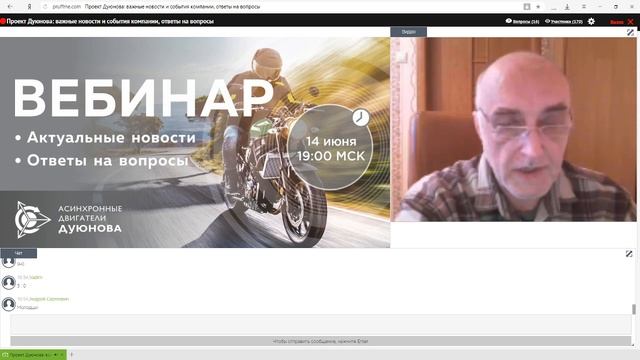The width and height of the screenshot is (640, 360).
Task: Click the address bar showing the webinar URL
Action: 282,7
